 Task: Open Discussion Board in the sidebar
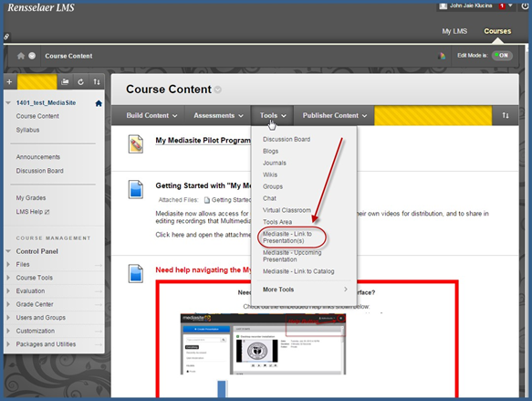click(x=40, y=171)
